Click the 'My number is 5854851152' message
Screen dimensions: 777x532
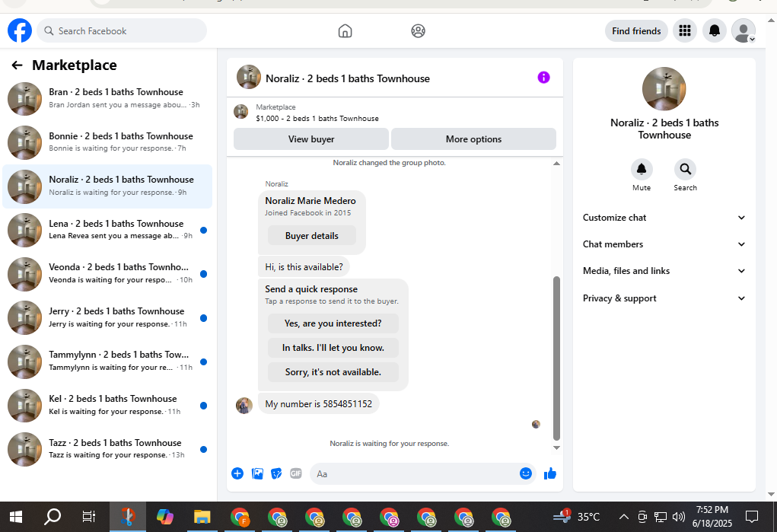pyautogui.click(x=319, y=404)
